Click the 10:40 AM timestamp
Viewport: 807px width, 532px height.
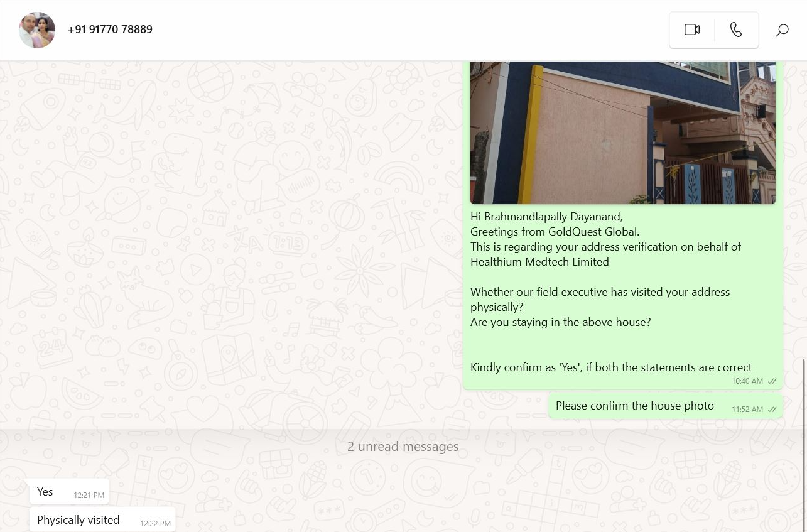(x=747, y=381)
